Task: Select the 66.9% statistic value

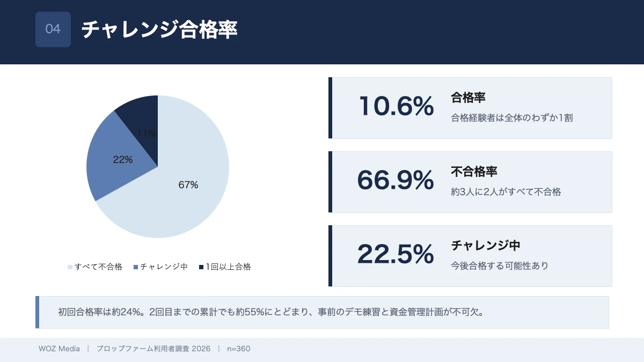Action: 396,180
